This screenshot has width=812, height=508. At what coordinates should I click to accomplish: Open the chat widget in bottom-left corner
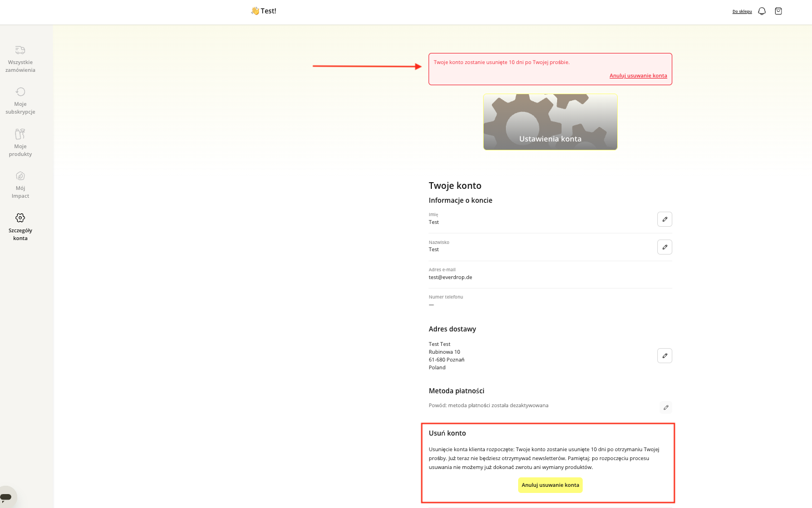point(6,497)
